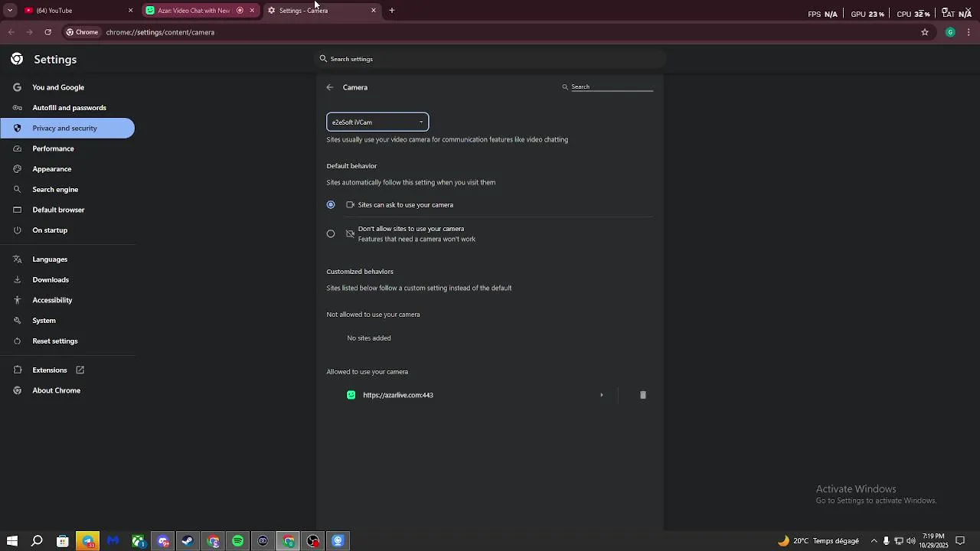The width and height of the screenshot is (980, 551).
Task: Open the tab search dropdown arrow
Action: (x=10, y=11)
